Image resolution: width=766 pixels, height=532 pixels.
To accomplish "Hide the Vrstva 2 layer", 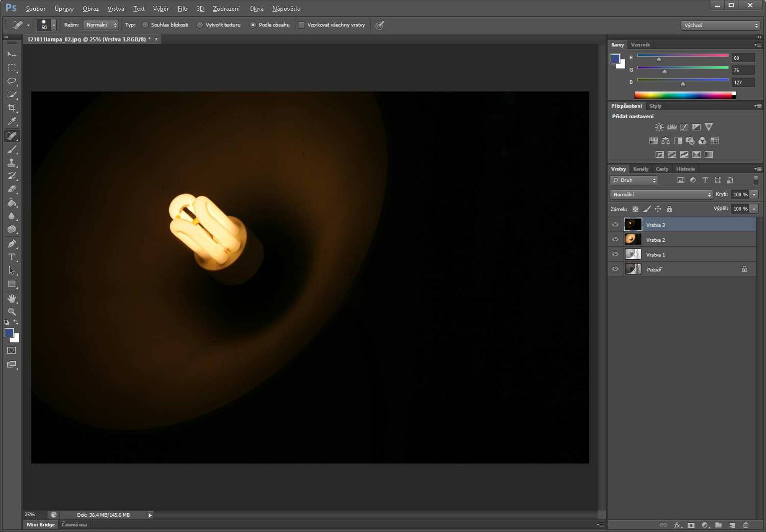I will (x=615, y=239).
